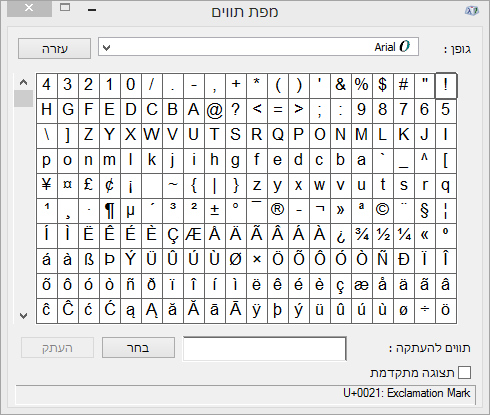Select the tilde ~ character
This screenshot has width=490, height=415.
pos(173,186)
